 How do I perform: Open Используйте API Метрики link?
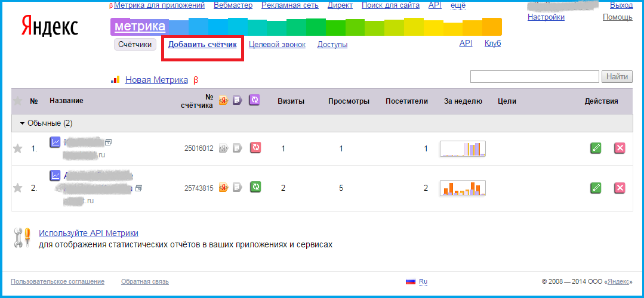(88, 233)
